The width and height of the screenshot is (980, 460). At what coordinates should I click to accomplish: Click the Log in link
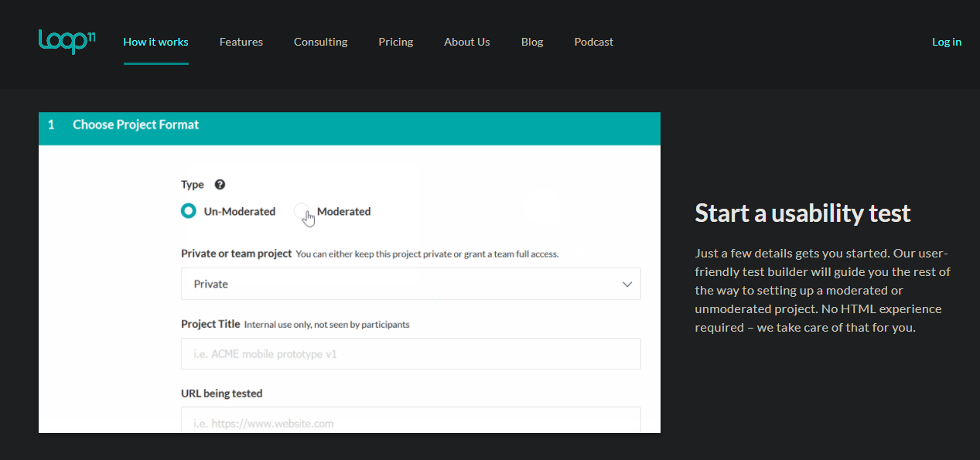coord(946,42)
